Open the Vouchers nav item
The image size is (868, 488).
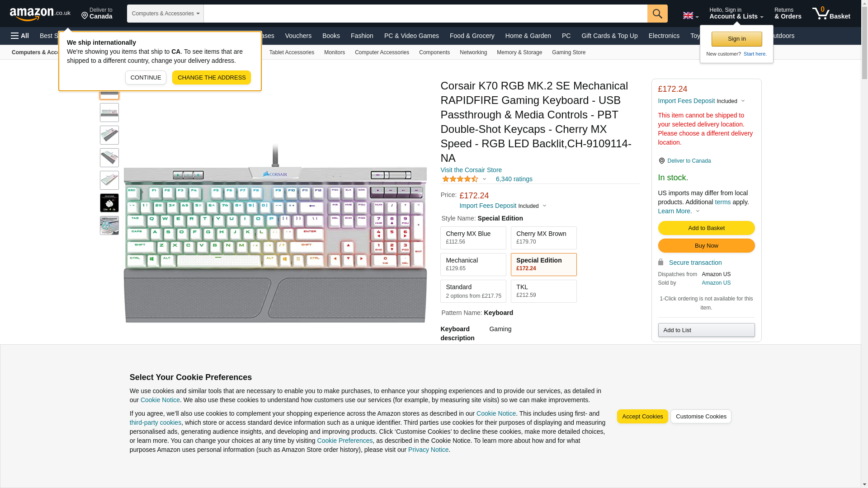[298, 36]
